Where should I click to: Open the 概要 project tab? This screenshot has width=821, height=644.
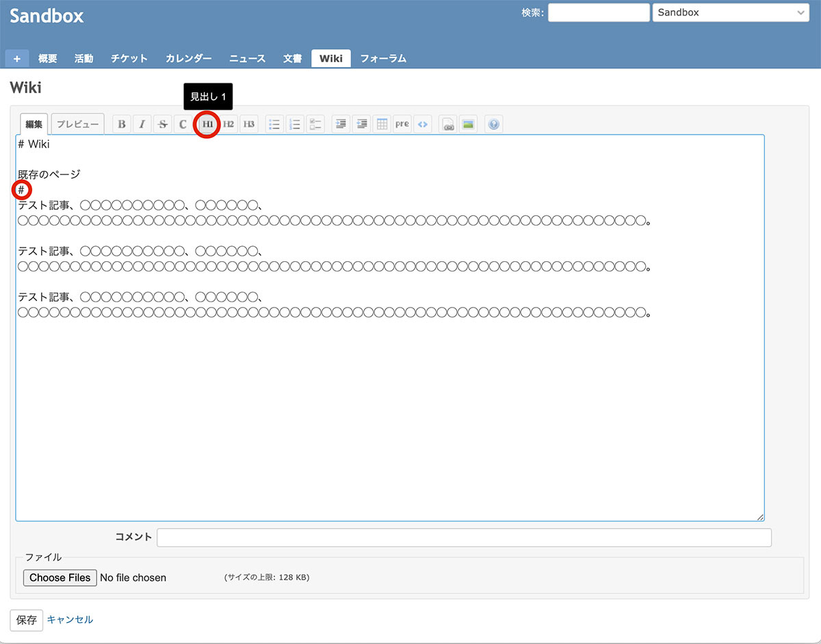pos(48,59)
